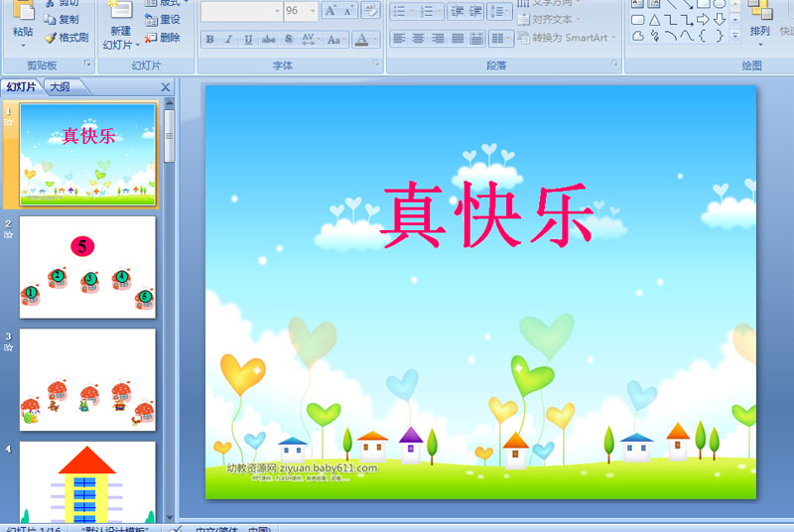This screenshot has height=532, width=794.
Task: Select the elbow connector shape
Action: [x=671, y=20]
